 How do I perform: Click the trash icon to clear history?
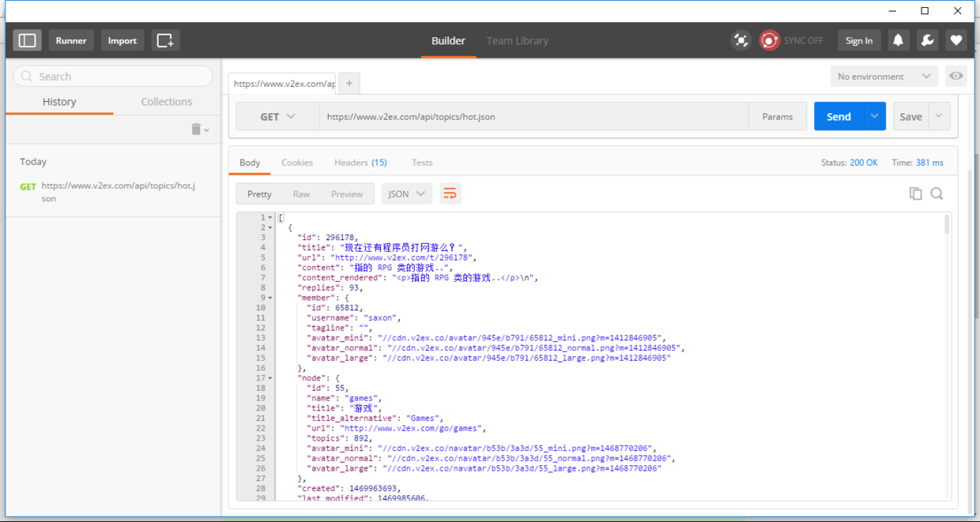[x=196, y=130]
